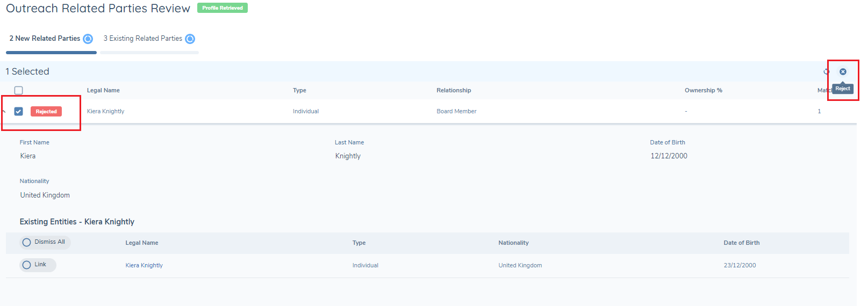Image resolution: width=868 pixels, height=306 pixels.
Task: Click the red Rejected status badge
Action: click(x=46, y=112)
